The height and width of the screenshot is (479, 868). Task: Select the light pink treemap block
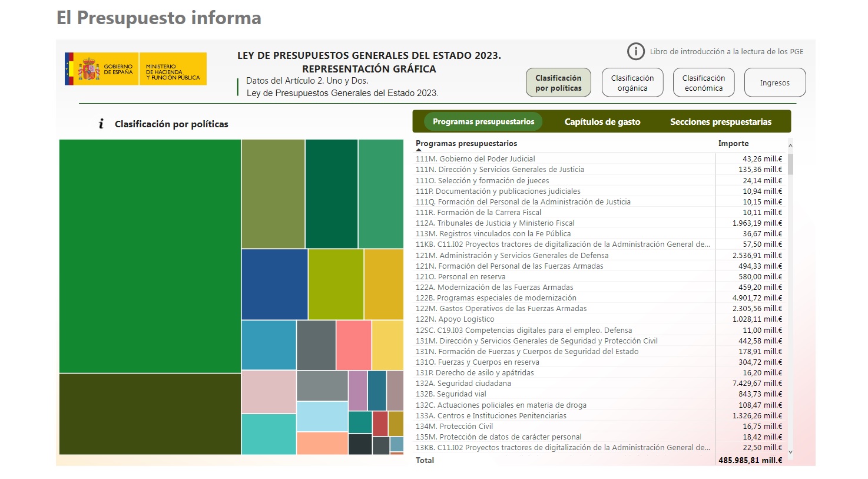pos(269,392)
